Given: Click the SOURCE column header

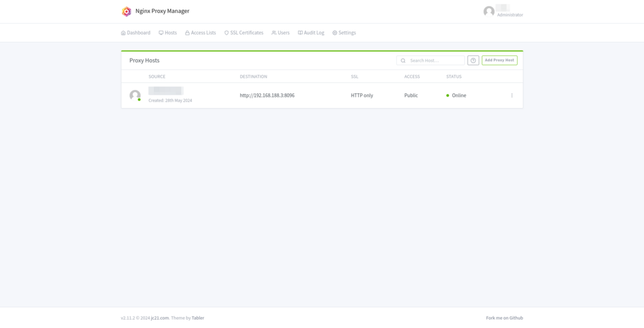Looking at the screenshot, I should tap(157, 77).
